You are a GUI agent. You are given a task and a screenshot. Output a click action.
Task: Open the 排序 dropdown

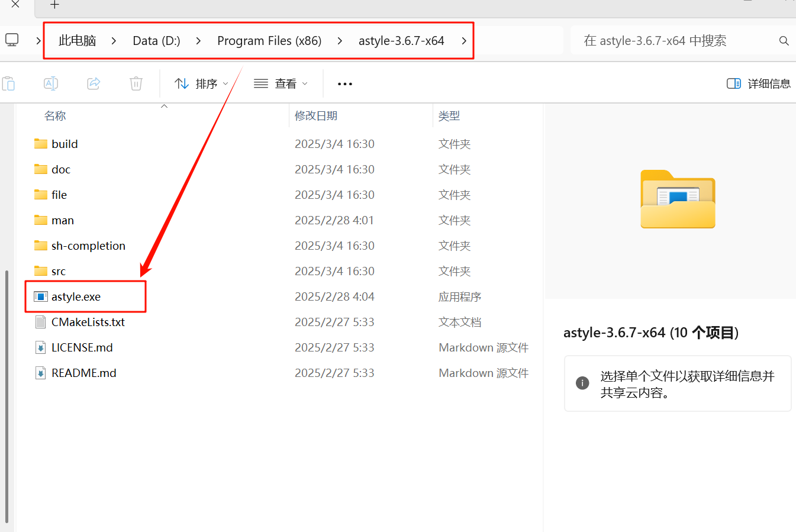point(202,83)
